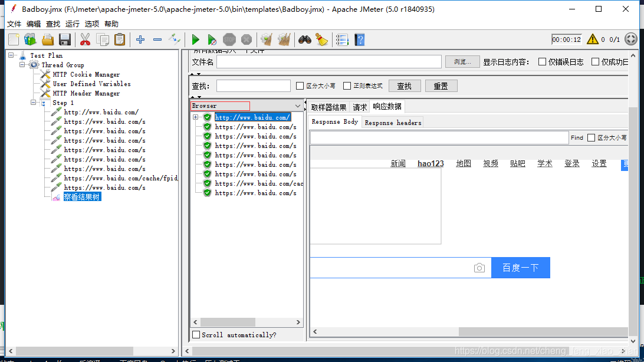The width and height of the screenshot is (644, 362).
Task: Click the 文件名 input field
Action: coord(329,61)
